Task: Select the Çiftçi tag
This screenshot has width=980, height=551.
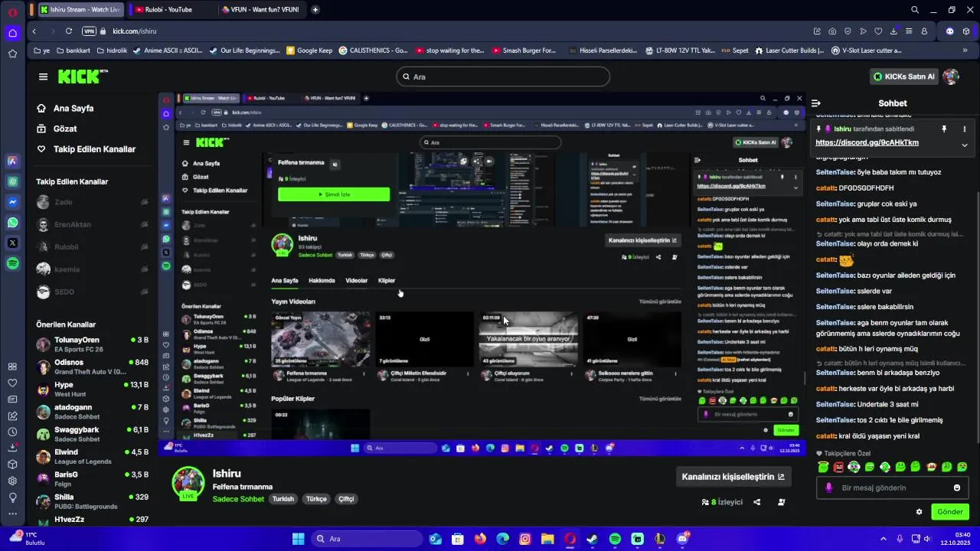Action: tap(346, 499)
